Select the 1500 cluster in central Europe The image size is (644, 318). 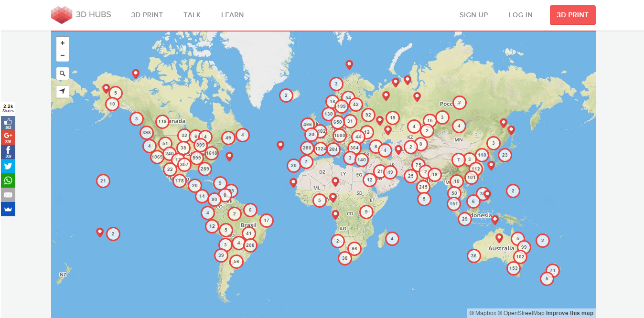339,135
